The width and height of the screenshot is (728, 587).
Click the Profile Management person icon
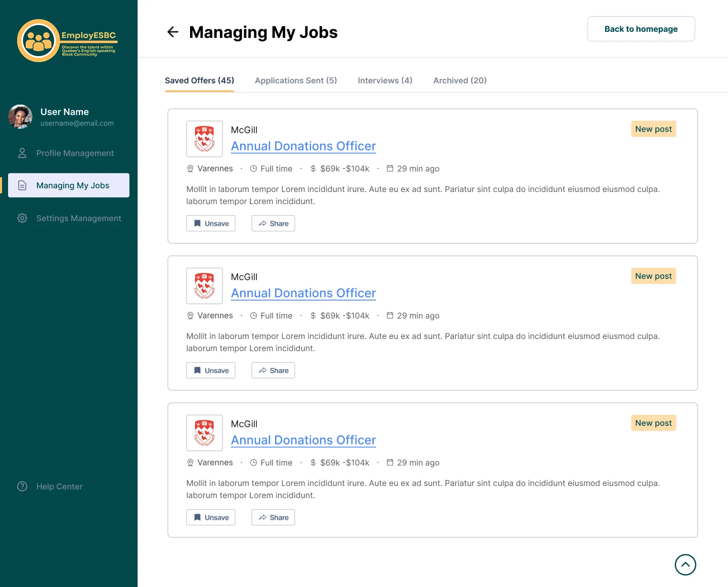tap(22, 153)
